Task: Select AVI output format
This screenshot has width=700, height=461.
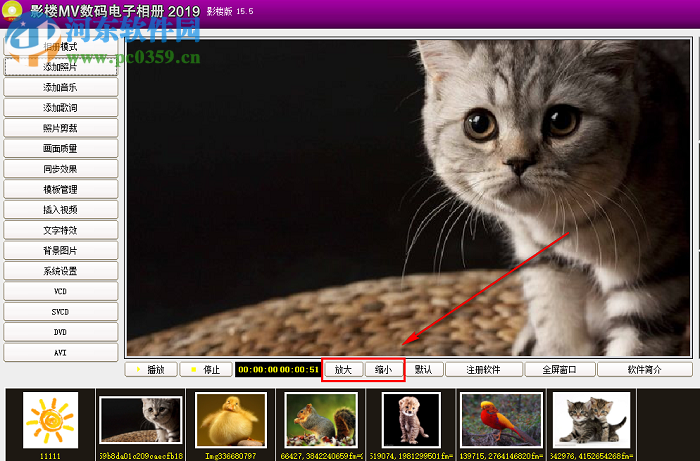Action: click(61, 353)
